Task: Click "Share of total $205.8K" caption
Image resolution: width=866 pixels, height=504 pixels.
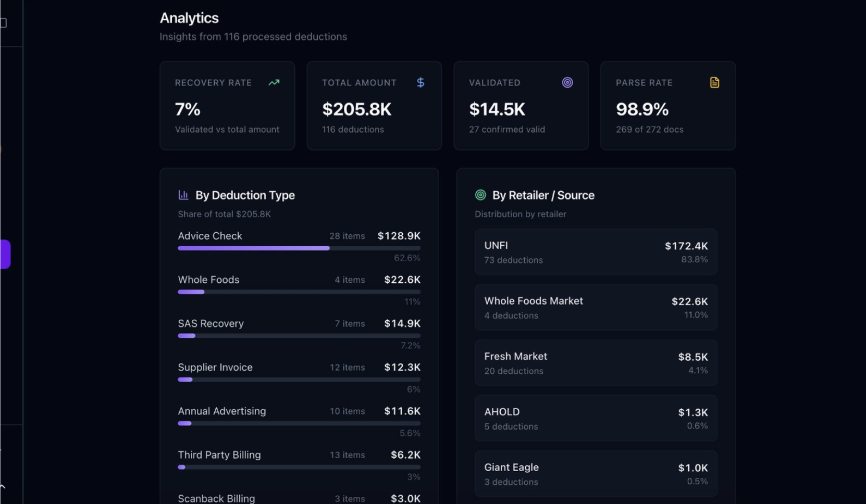Action: (225, 214)
